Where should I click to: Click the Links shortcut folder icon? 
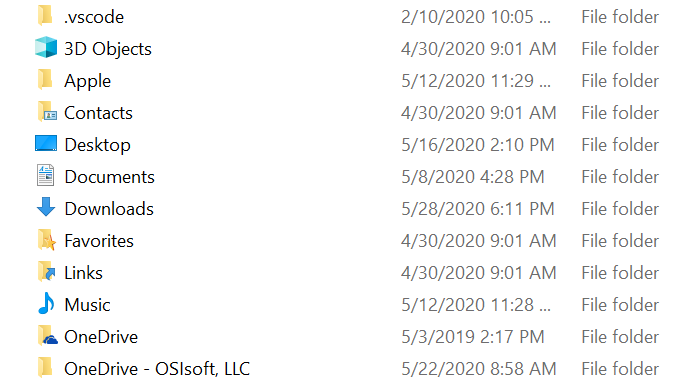(x=47, y=272)
